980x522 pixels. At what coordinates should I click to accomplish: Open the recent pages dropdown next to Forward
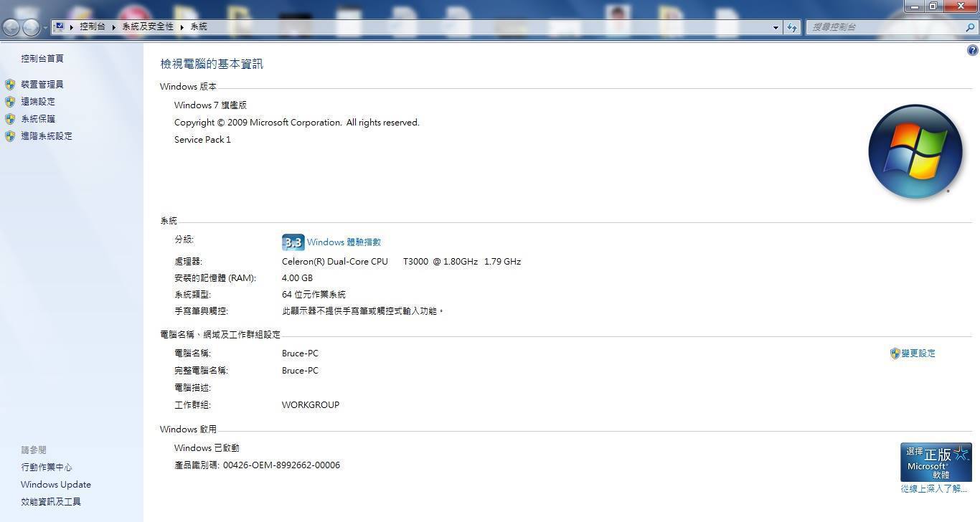coord(45,28)
